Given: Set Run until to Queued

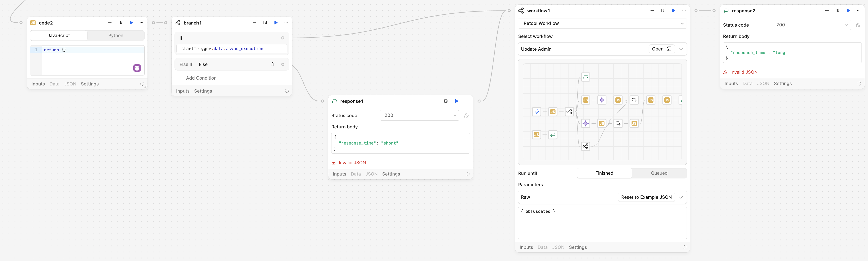Looking at the screenshot, I should (x=659, y=173).
